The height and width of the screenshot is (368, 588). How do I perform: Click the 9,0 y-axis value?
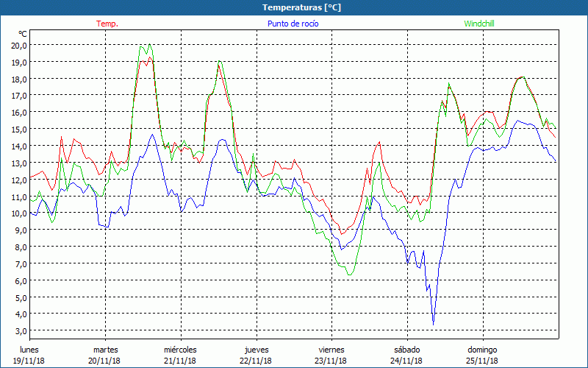[x=21, y=230]
